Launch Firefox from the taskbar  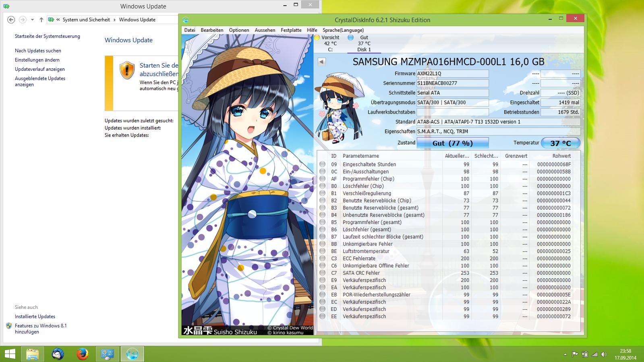tap(83, 354)
